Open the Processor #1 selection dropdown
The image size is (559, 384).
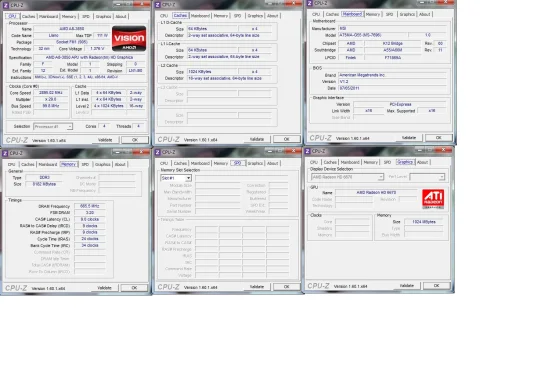click(53, 127)
